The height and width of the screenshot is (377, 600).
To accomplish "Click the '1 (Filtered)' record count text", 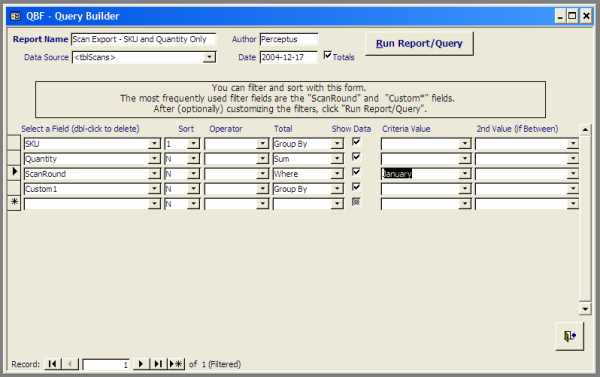I will (222, 364).
